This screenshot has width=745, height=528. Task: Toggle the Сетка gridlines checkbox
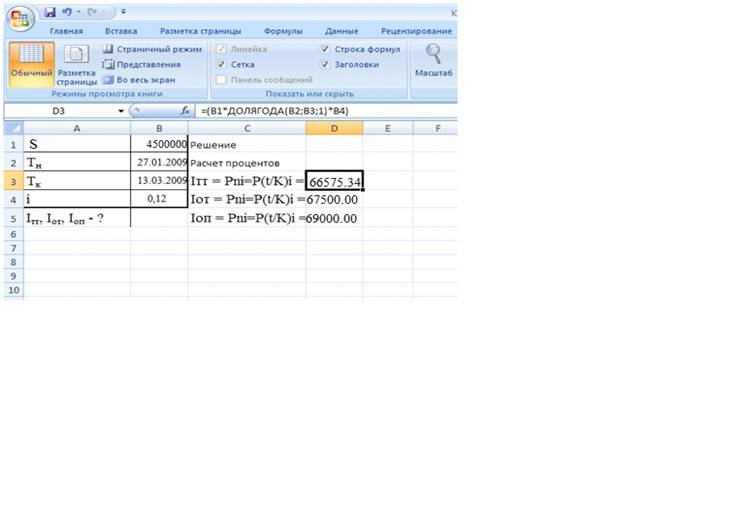(221, 64)
